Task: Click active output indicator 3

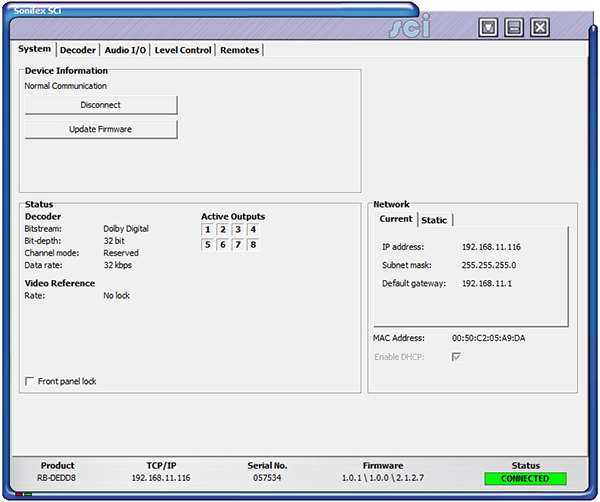Action: [238, 230]
